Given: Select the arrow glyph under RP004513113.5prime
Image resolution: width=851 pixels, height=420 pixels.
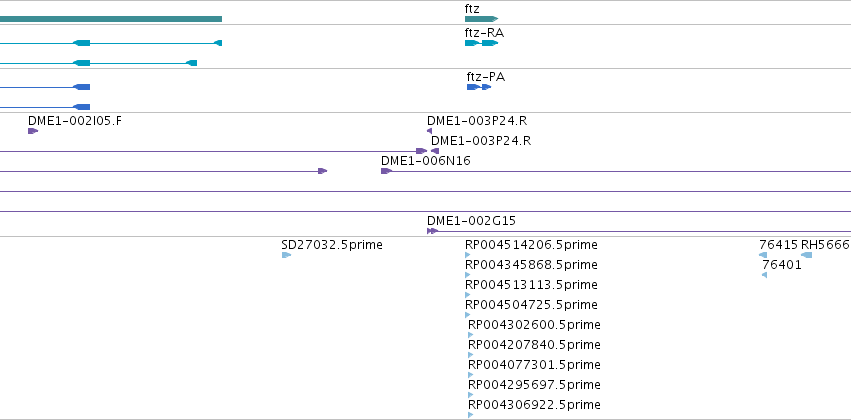Looking at the screenshot, I should point(468,295).
